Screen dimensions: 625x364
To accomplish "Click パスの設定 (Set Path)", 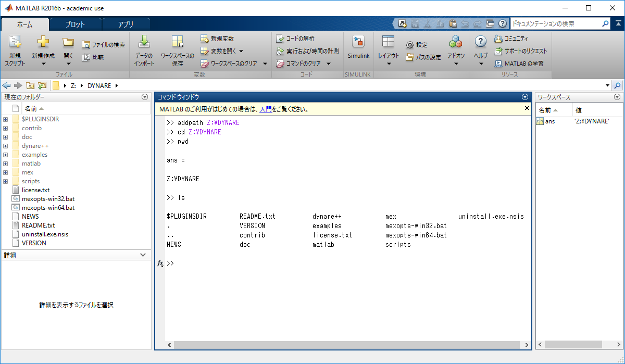I will (x=423, y=57).
